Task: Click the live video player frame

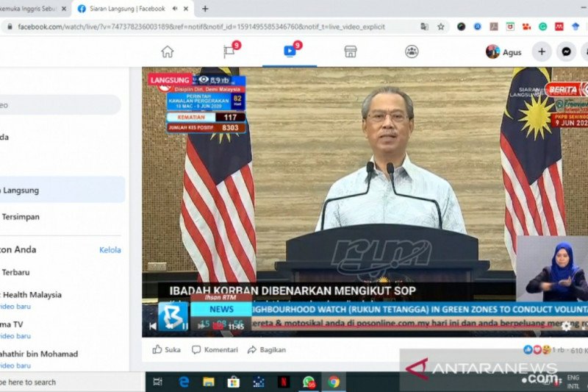Action: 365,202
